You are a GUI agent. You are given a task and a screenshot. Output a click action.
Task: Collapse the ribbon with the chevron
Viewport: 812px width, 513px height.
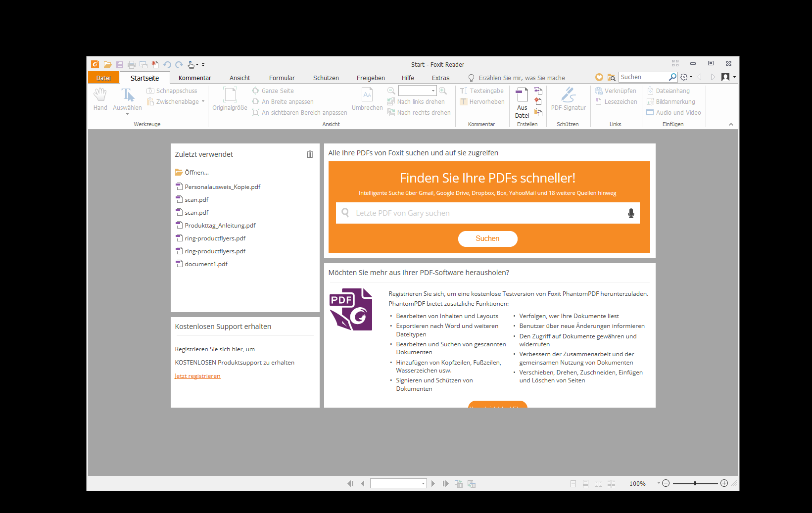coord(731,124)
